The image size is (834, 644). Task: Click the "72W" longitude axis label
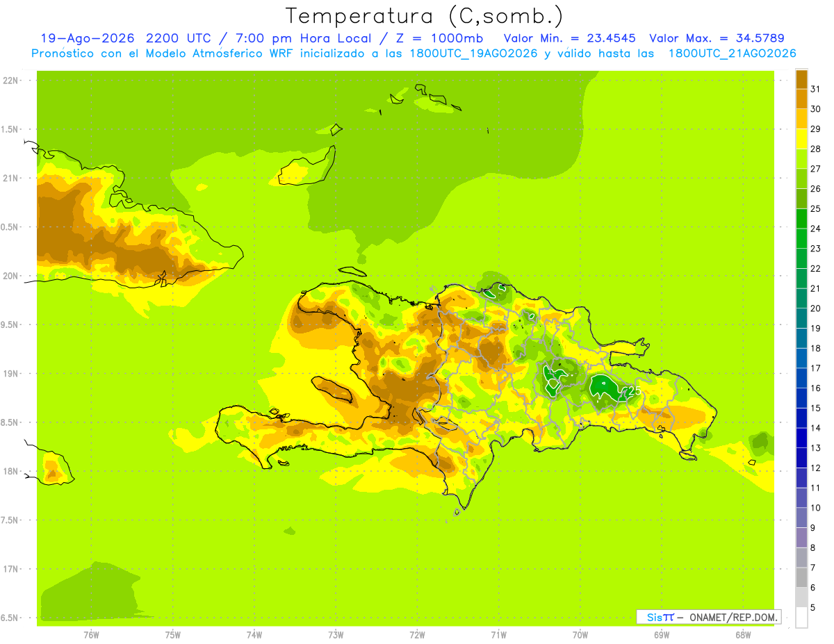click(417, 635)
